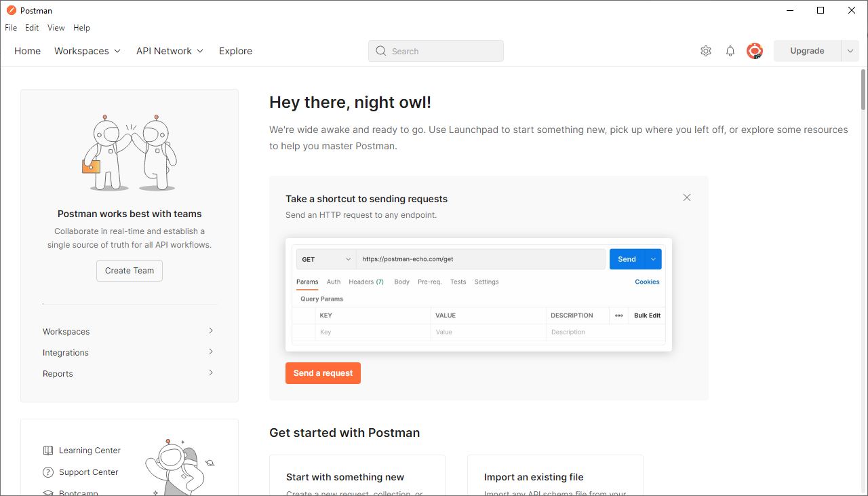Open the Upgrade dropdown arrow
This screenshot has height=496, width=868.
click(850, 51)
